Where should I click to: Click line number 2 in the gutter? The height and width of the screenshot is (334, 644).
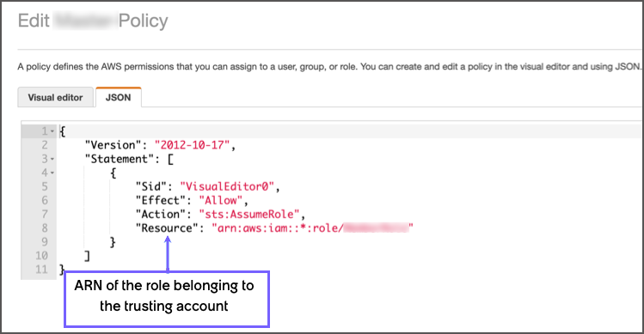(x=45, y=145)
